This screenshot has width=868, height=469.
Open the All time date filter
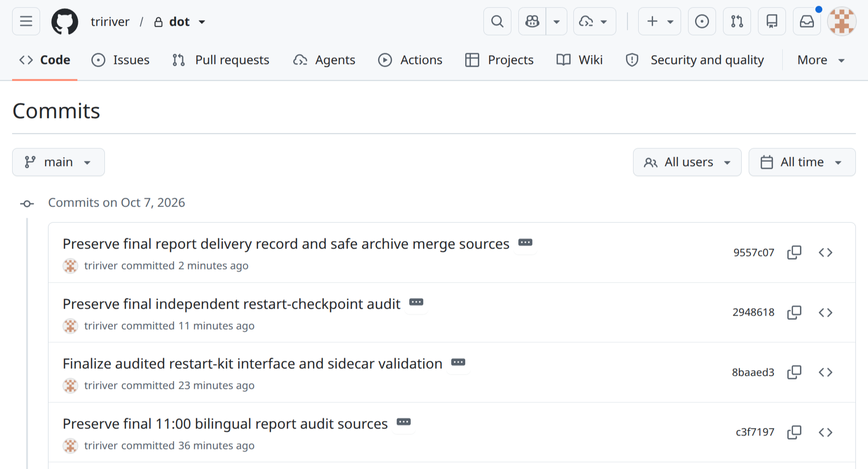coord(802,162)
